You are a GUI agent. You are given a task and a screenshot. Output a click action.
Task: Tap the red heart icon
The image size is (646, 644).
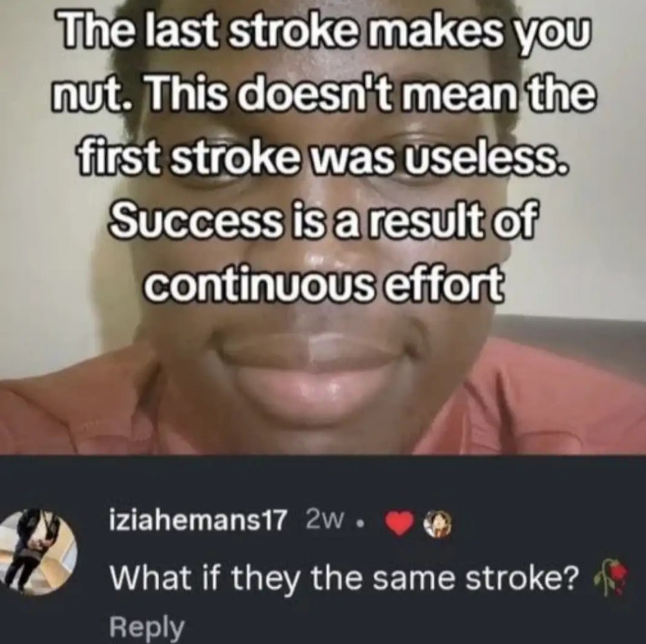tap(399, 525)
